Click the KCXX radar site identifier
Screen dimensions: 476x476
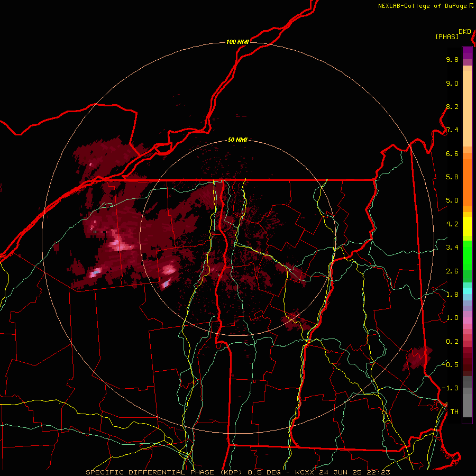pyautogui.click(x=305, y=472)
